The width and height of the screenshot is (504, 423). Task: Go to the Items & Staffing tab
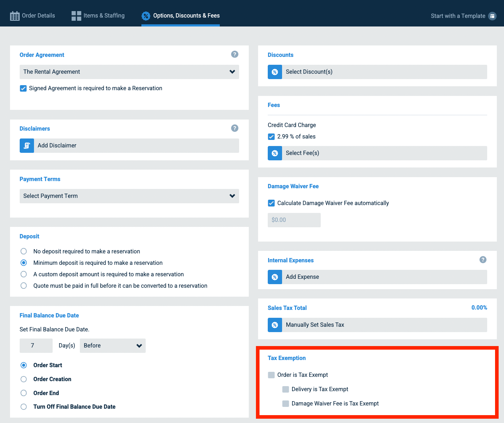tap(98, 16)
